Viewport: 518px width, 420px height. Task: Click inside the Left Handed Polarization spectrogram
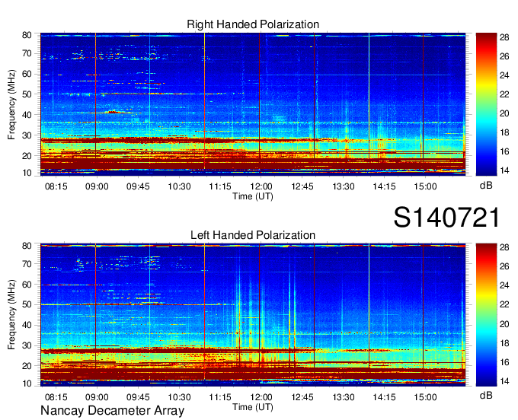[253, 315]
